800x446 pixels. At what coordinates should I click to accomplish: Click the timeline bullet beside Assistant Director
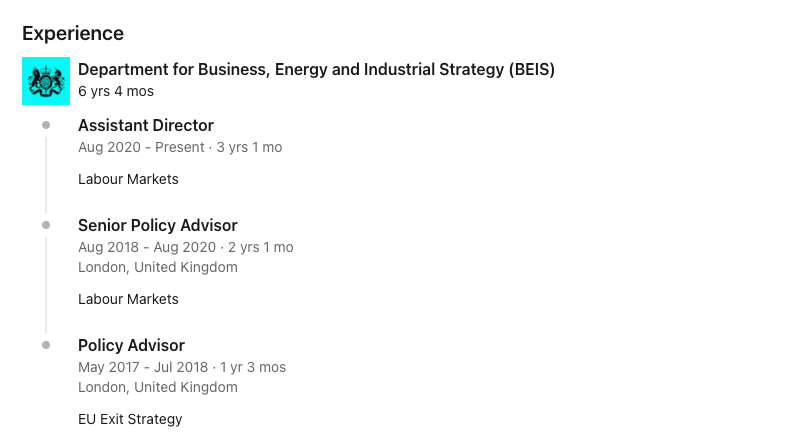pyautogui.click(x=46, y=125)
